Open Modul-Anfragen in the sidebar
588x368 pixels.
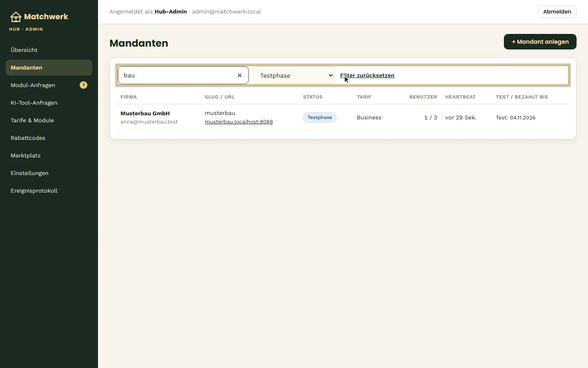pos(49,85)
